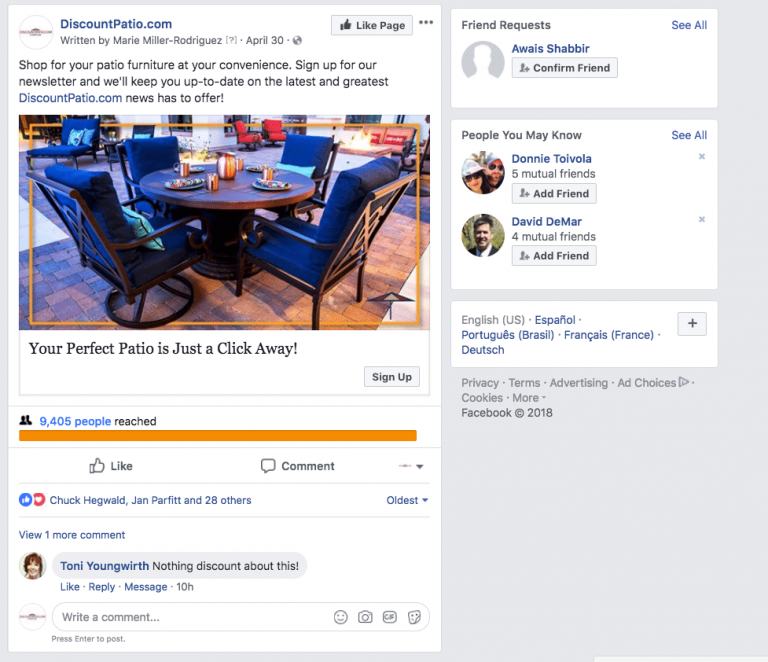Open the 10h comment timestamp
This screenshot has width=768, height=662.
(185, 587)
